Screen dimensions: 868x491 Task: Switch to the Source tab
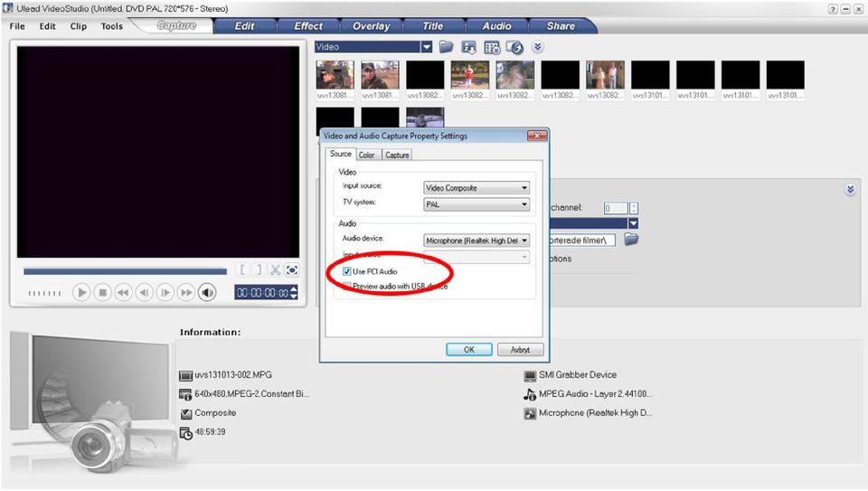pyautogui.click(x=341, y=154)
